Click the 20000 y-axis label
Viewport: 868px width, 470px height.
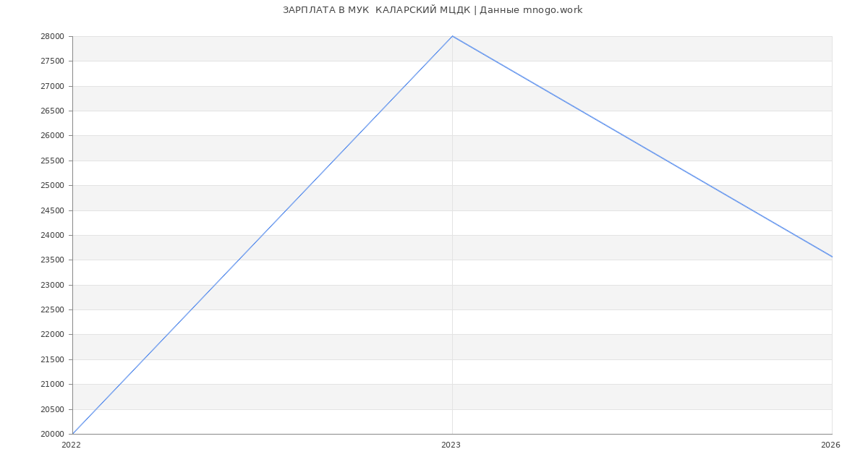(x=53, y=434)
